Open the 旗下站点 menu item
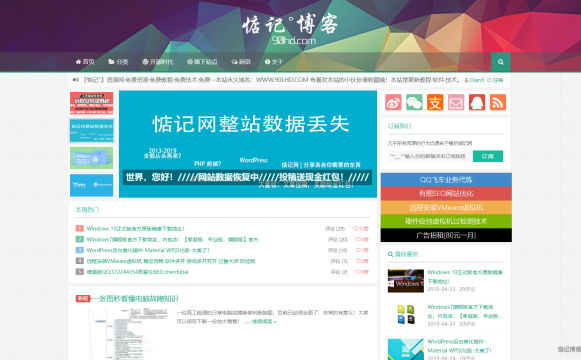Screen dimensions: 581x360 202,62
